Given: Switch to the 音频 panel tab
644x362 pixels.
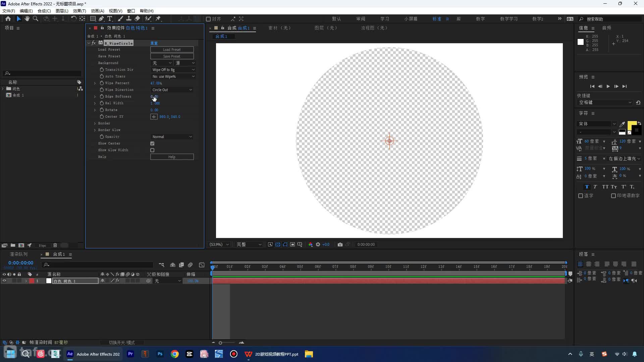Looking at the screenshot, I should (x=607, y=28).
